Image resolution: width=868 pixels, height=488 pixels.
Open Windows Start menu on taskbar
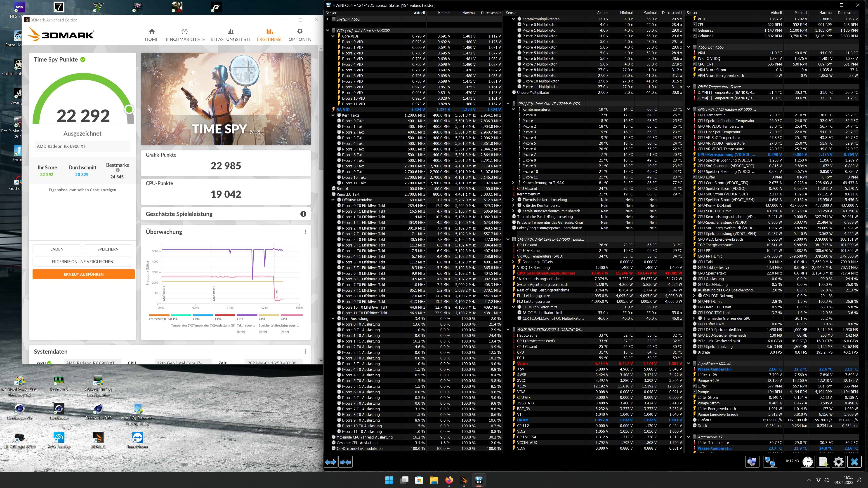(389, 480)
